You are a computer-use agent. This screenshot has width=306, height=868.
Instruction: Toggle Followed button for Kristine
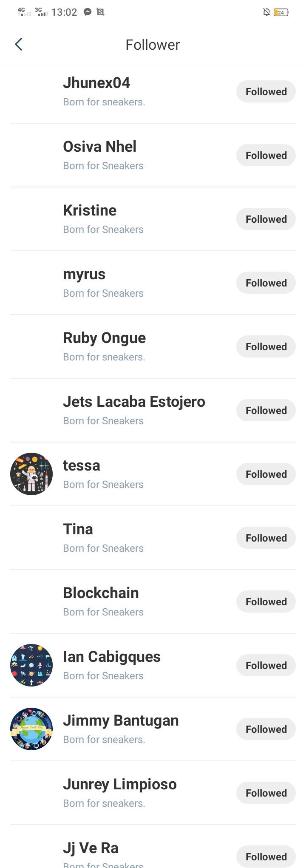266,219
